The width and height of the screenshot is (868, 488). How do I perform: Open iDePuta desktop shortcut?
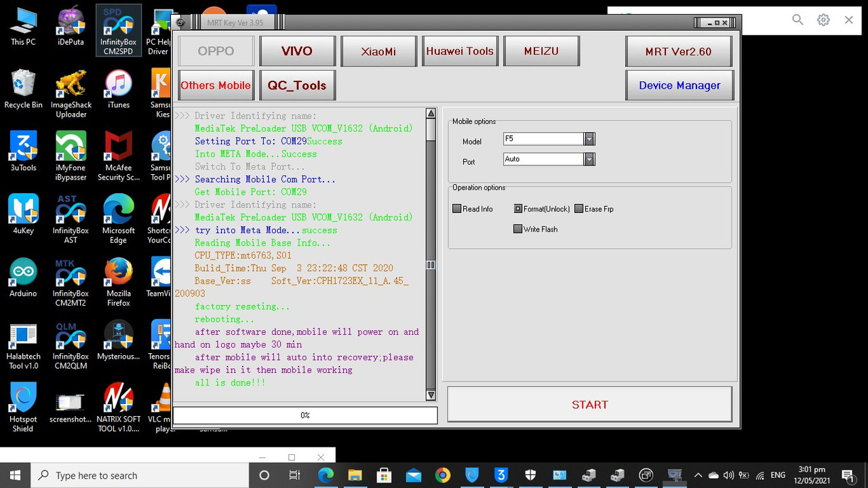[71, 27]
